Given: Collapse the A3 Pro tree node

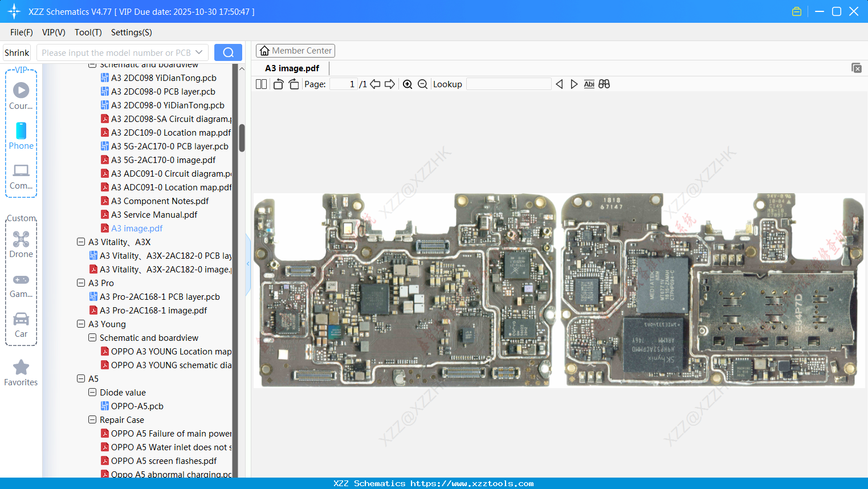Looking at the screenshot, I should (x=81, y=283).
